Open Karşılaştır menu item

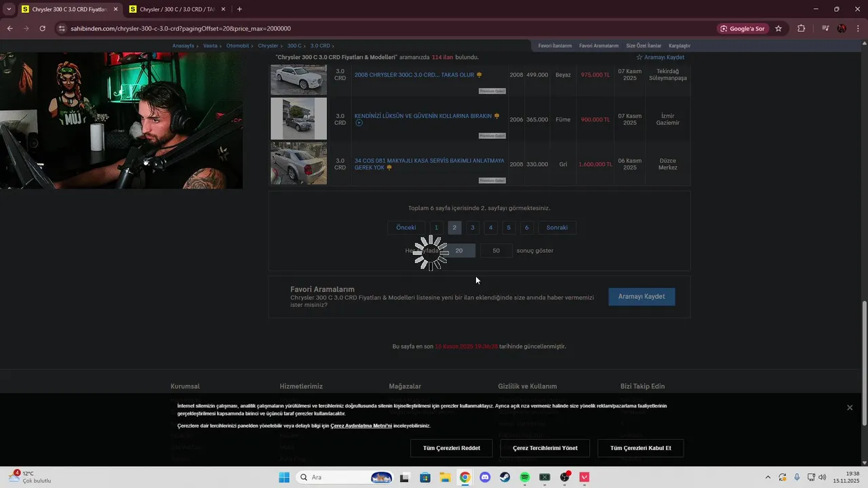click(679, 45)
